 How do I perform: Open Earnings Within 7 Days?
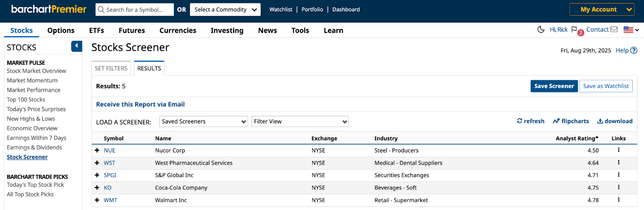(x=37, y=138)
